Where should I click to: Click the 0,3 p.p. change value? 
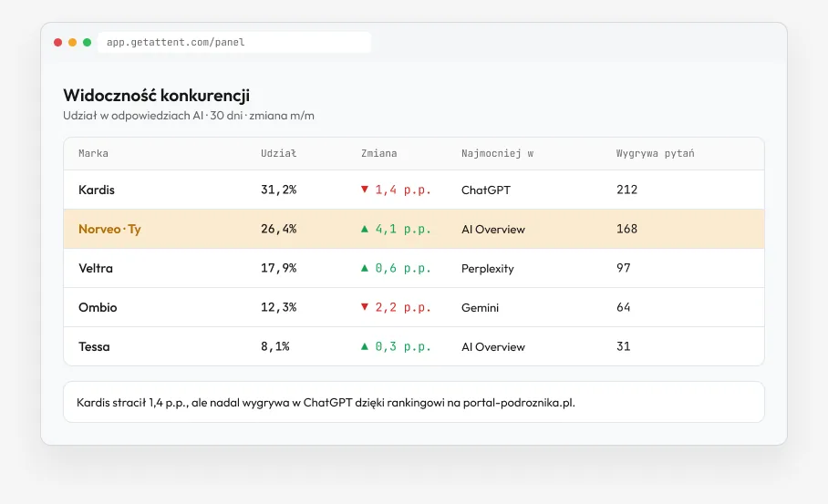[403, 346]
